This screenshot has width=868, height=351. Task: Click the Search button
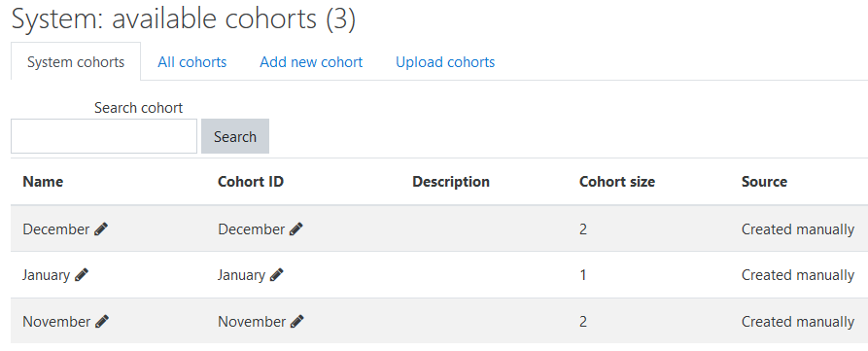[x=235, y=136]
